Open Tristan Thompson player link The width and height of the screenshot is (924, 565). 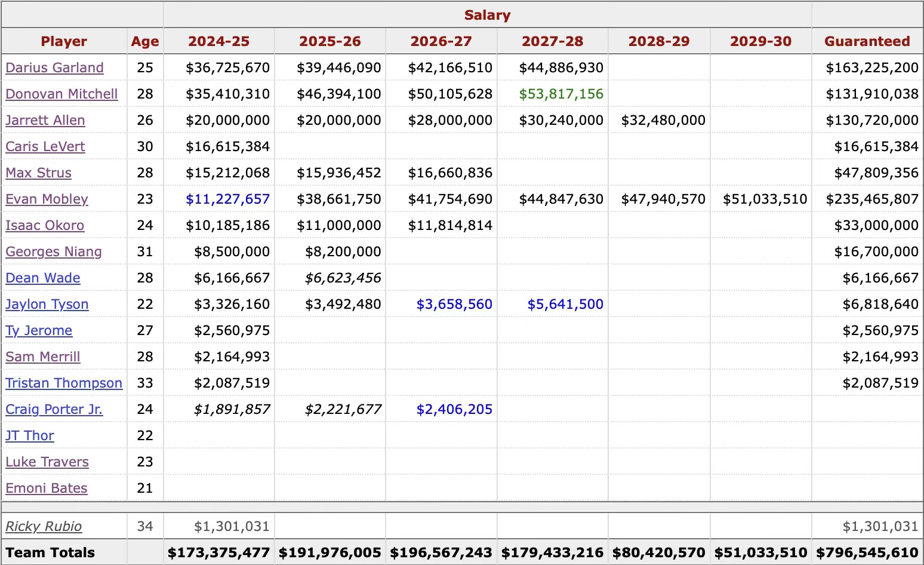(x=64, y=383)
